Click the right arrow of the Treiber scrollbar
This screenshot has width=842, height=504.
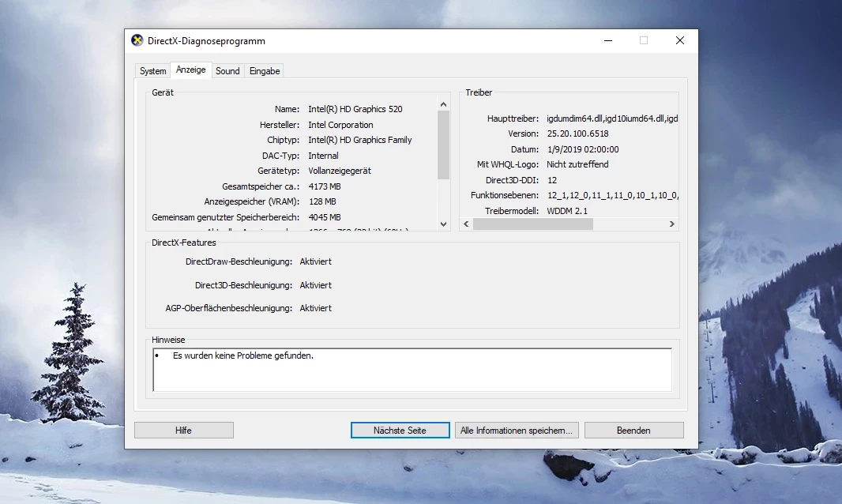671,224
